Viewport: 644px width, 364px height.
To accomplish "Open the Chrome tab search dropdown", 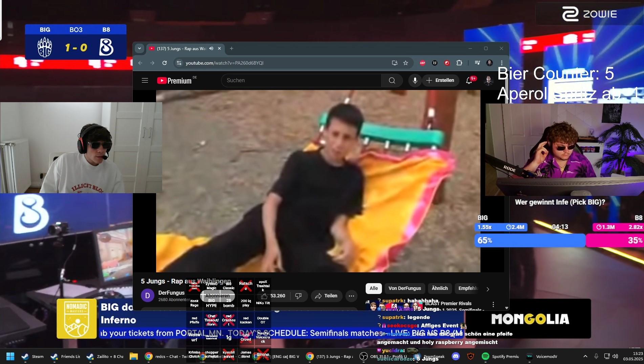I will tap(139, 48).
